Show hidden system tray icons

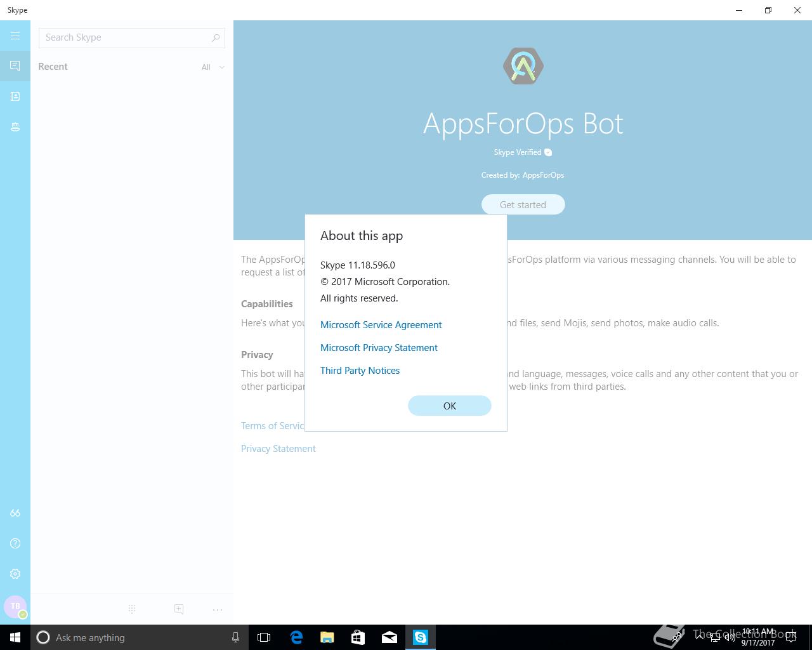coord(700,637)
